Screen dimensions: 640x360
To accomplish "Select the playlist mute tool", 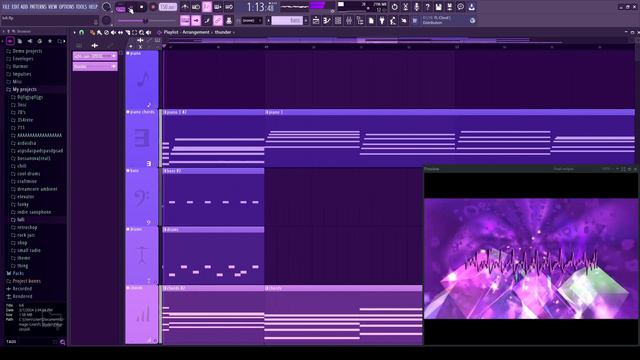I will [113, 32].
